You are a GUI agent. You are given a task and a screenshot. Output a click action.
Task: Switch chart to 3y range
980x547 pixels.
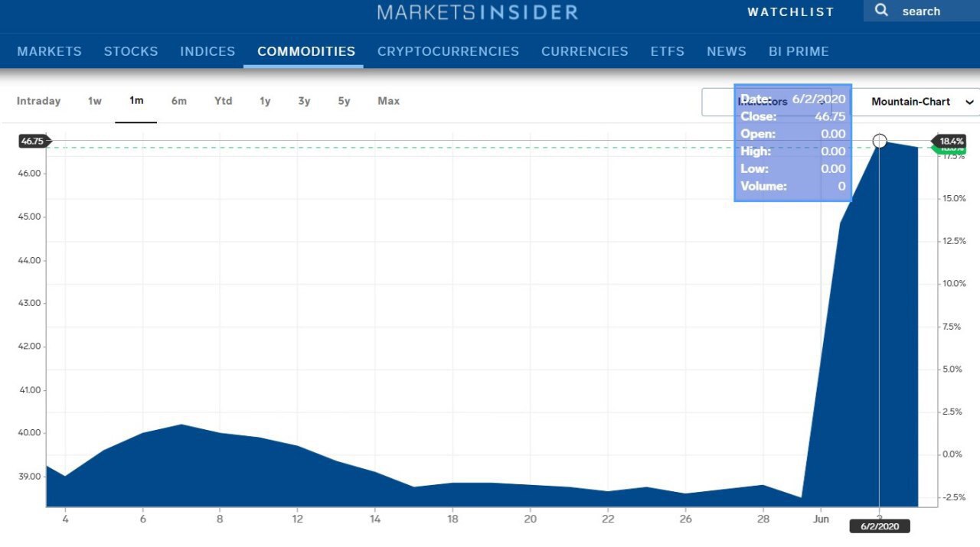pos(305,101)
